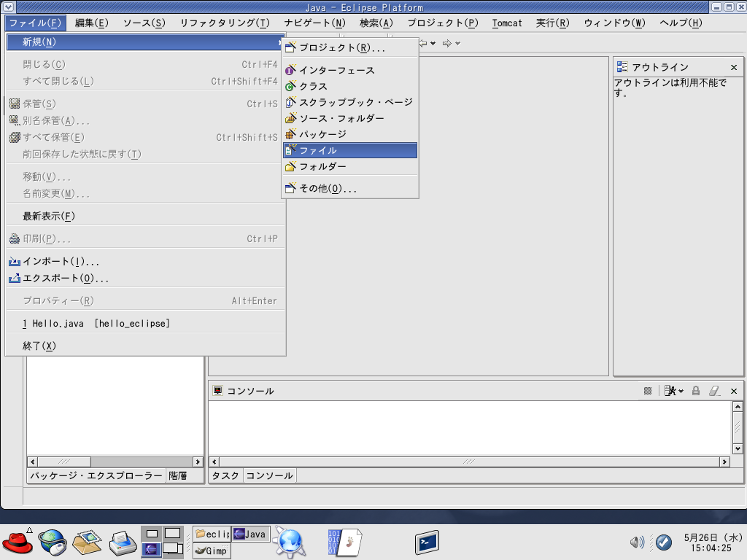The width and height of the screenshot is (747, 560).
Task: Switch to the タスク tab
Action: (225, 475)
